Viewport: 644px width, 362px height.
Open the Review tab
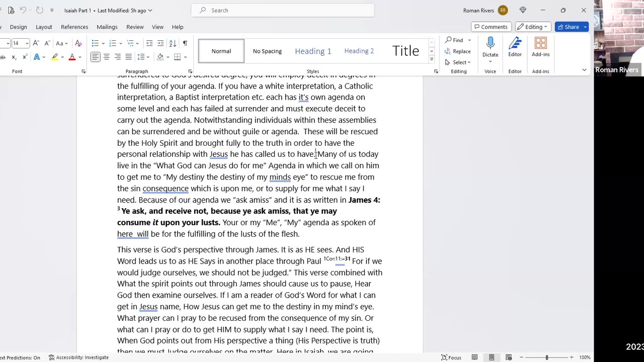click(135, 27)
